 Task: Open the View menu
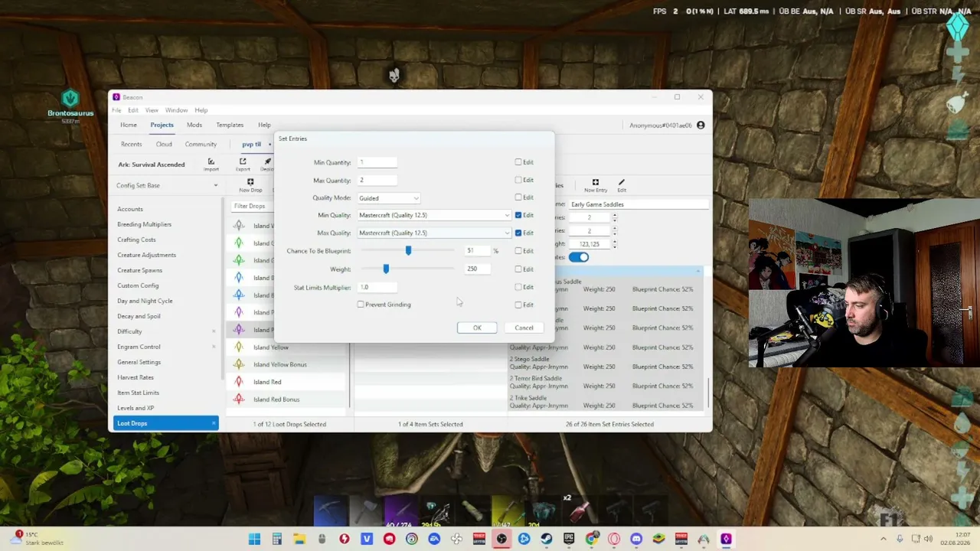pos(152,110)
